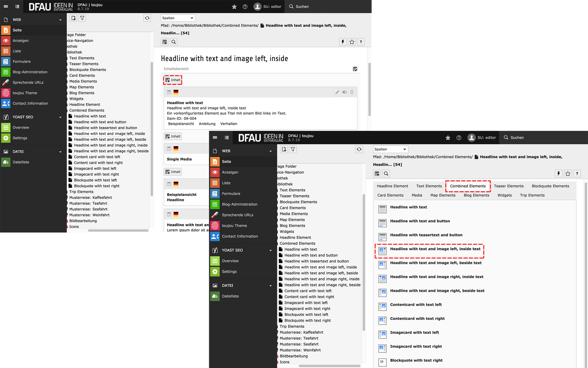The width and height of the screenshot is (588, 368).
Task: Click the clear cache lightning icon
Action: click(x=343, y=42)
